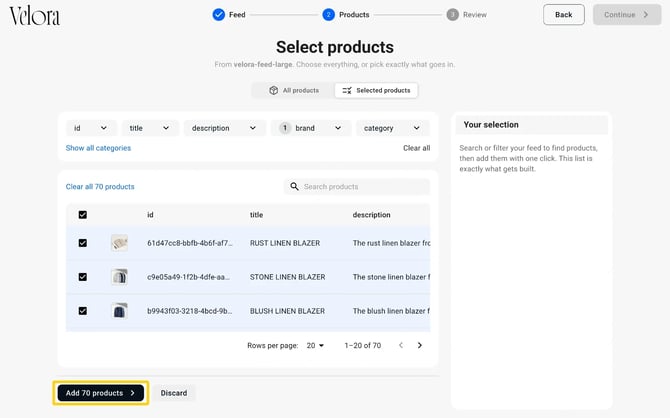This screenshot has width=670, height=418.
Task: Click the RUST LINEN BLAZER title
Action: point(285,243)
